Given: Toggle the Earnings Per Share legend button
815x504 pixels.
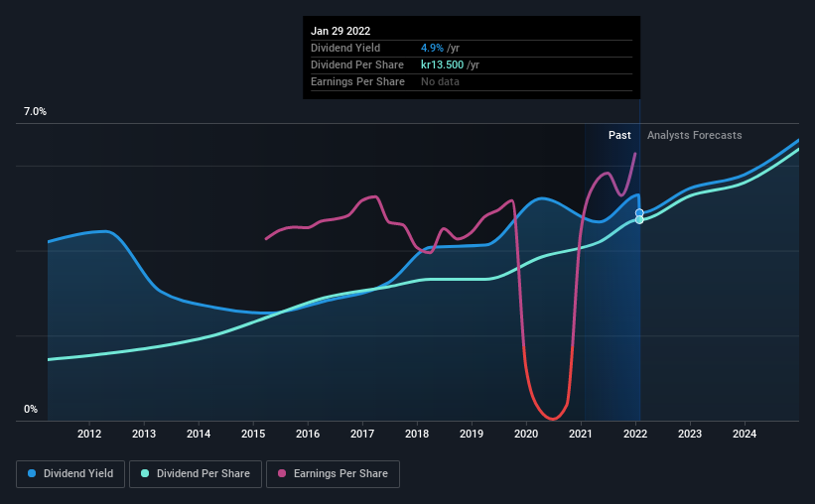Looking at the screenshot, I should pyautogui.click(x=333, y=474).
